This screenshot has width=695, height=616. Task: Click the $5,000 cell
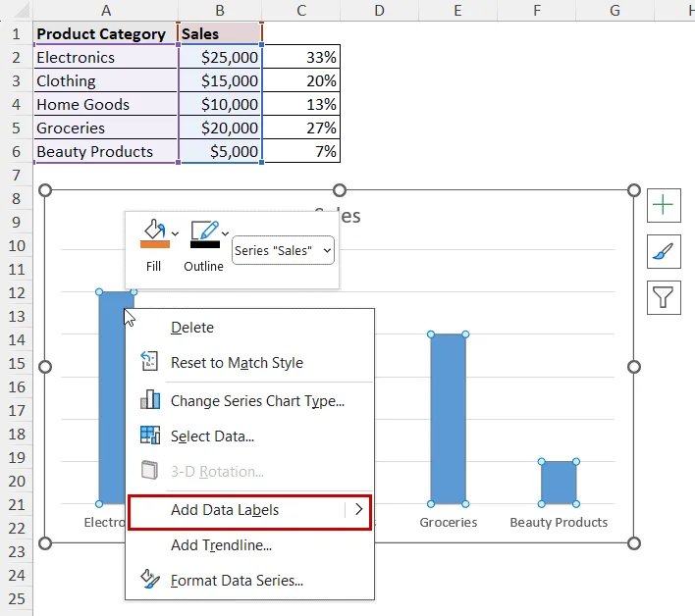click(x=220, y=151)
